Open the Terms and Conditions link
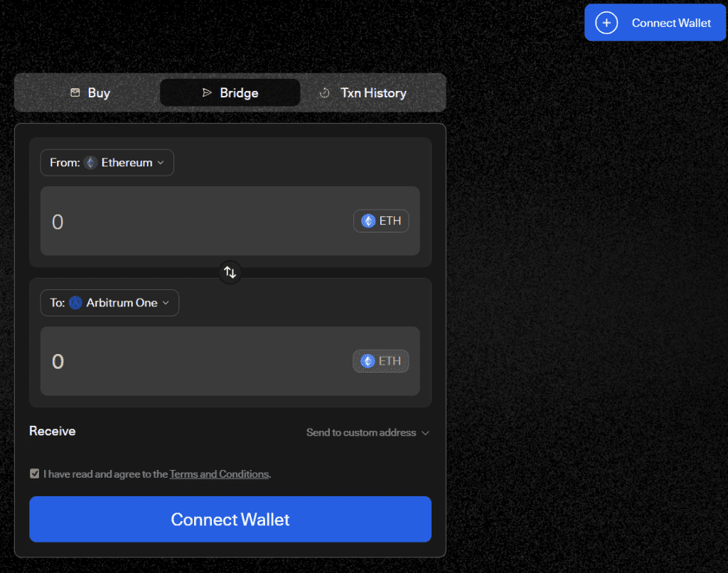 click(x=219, y=474)
